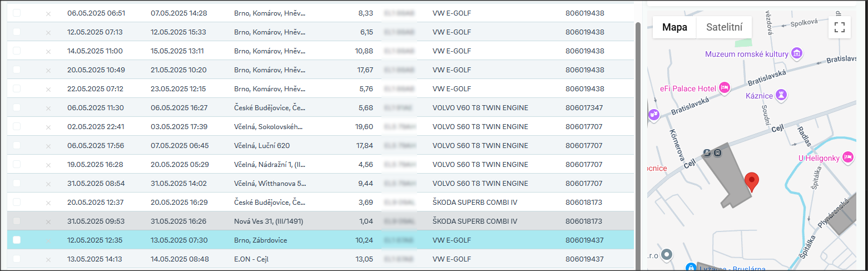This screenshot has width=868, height=271.
Task: Click the U Heligonky hotel marker icon
Action: click(847, 157)
